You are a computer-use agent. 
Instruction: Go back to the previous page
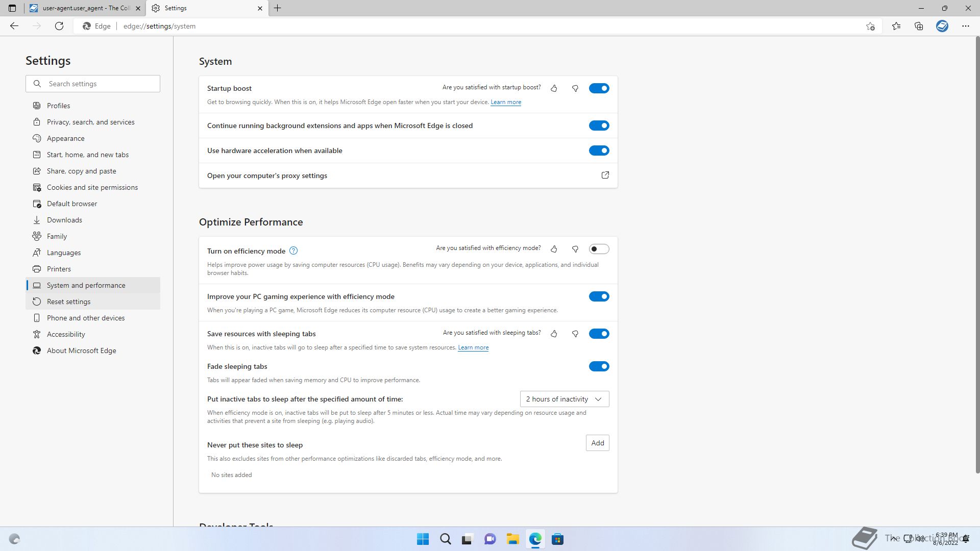(x=14, y=26)
